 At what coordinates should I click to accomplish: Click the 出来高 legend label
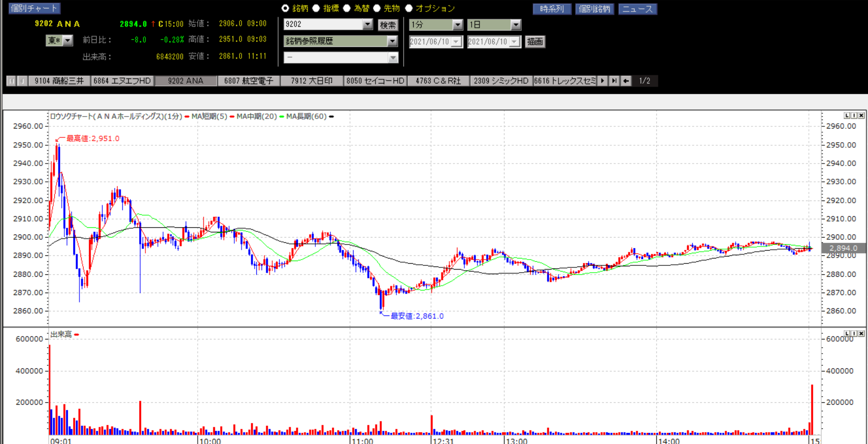coord(61,334)
